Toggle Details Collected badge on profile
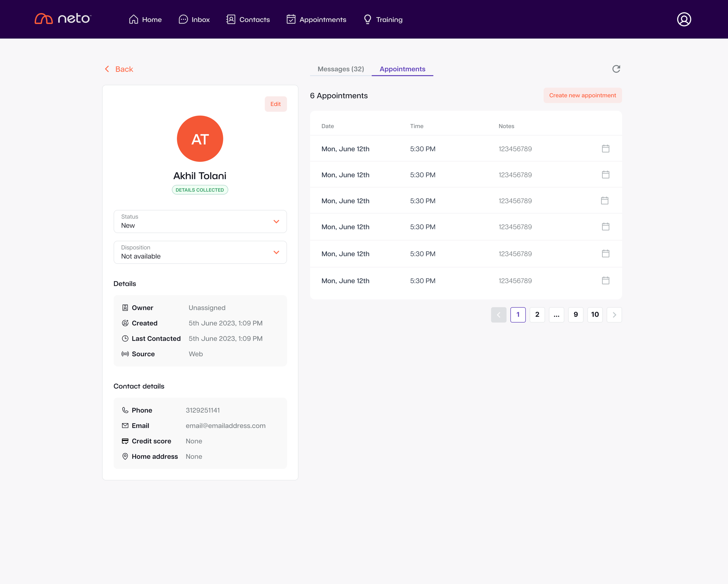 200,190
